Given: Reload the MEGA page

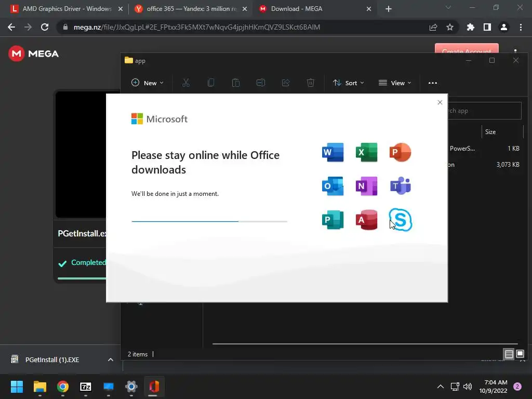Looking at the screenshot, I should point(45,27).
